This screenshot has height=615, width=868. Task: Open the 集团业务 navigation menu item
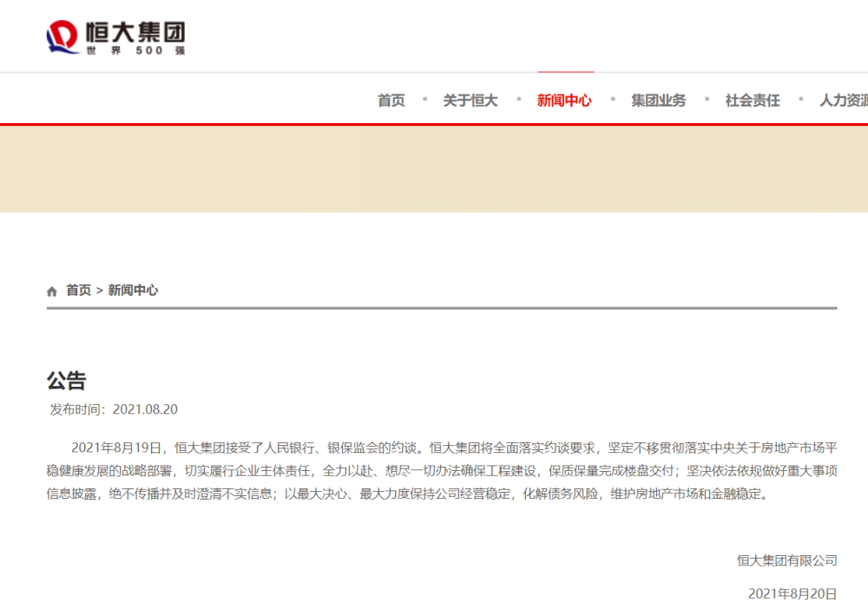coord(657,100)
